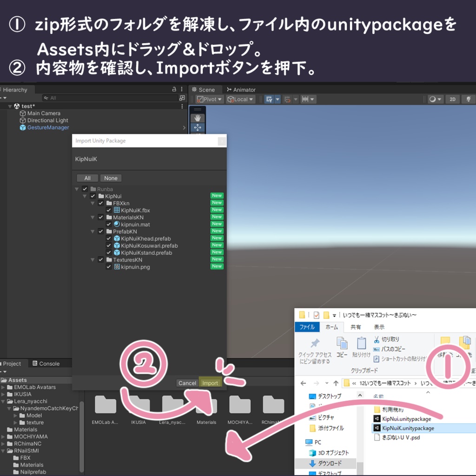Switch to the Scene tab

(x=203, y=90)
